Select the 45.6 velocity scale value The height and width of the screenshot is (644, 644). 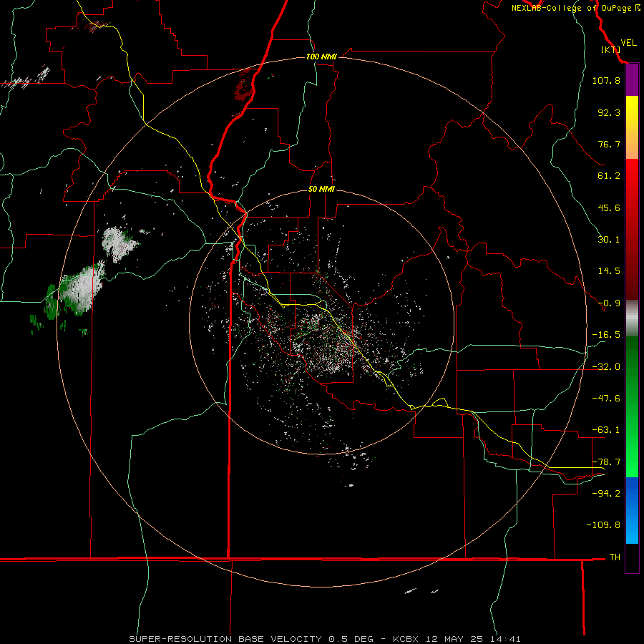pos(609,208)
